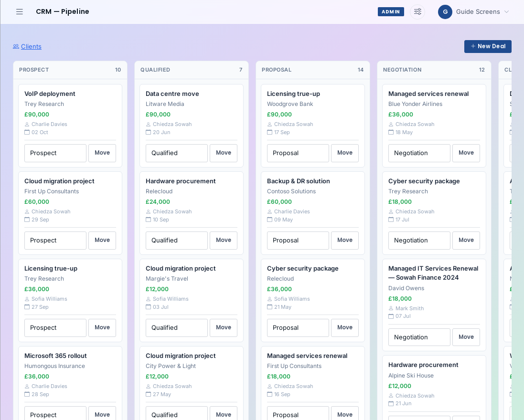Move the Blue Yonder Airlines Managed services deal
The image size is (524, 420).
coord(466,153)
